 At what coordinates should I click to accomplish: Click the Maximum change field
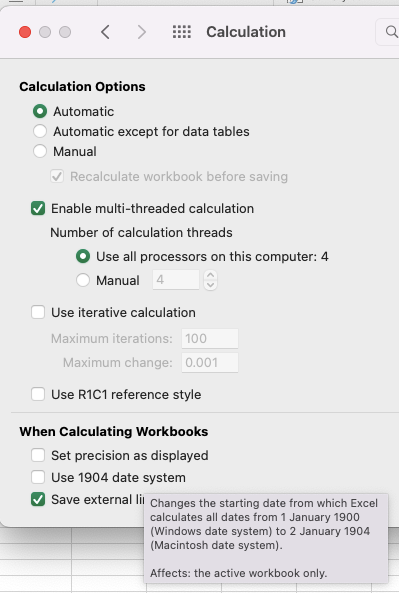pyautogui.click(x=210, y=363)
